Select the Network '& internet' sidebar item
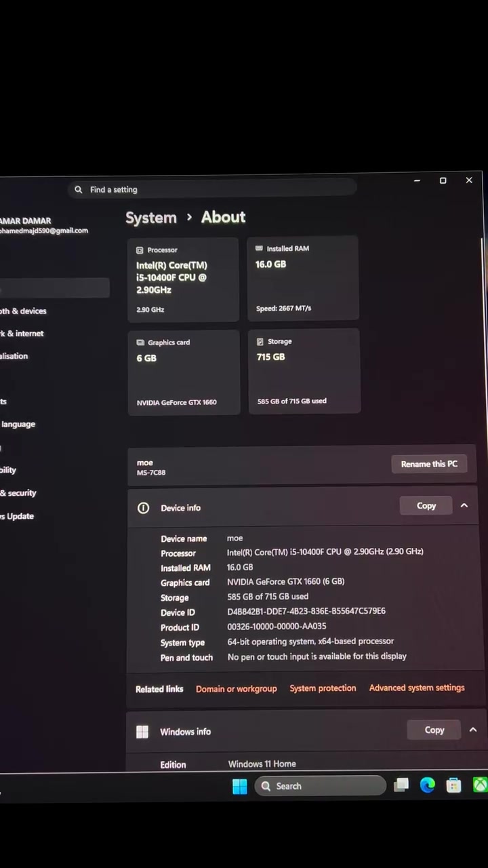488x868 pixels. (22, 334)
